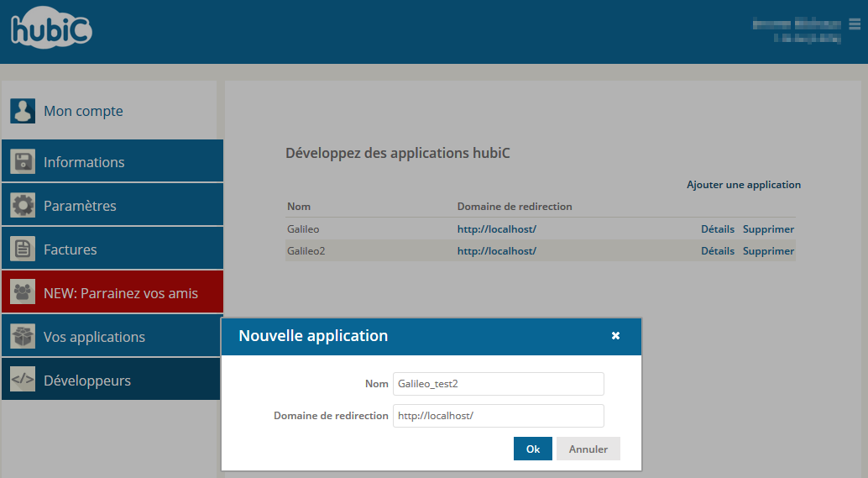Click the Mon compte user avatar icon
Screen dimensions: 868x478
point(23,111)
